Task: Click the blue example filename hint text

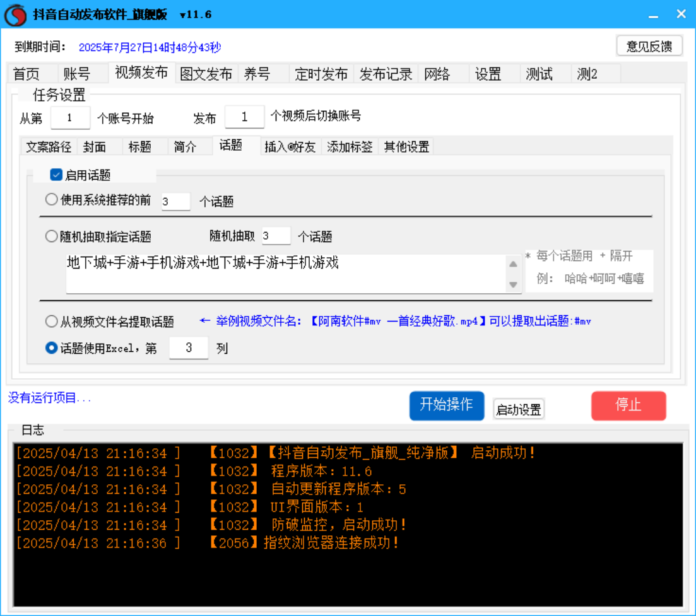Action: click(x=395, y=321)
